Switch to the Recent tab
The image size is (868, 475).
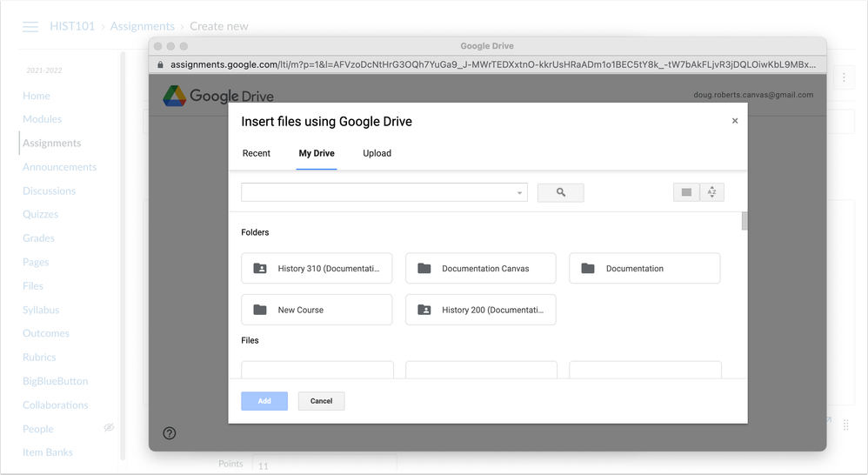point(257,153)
